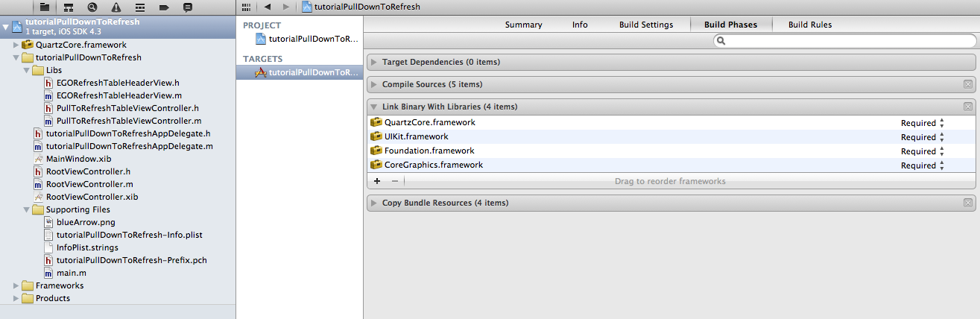Select RootViewController.xib in the navigator

point(92,197)
